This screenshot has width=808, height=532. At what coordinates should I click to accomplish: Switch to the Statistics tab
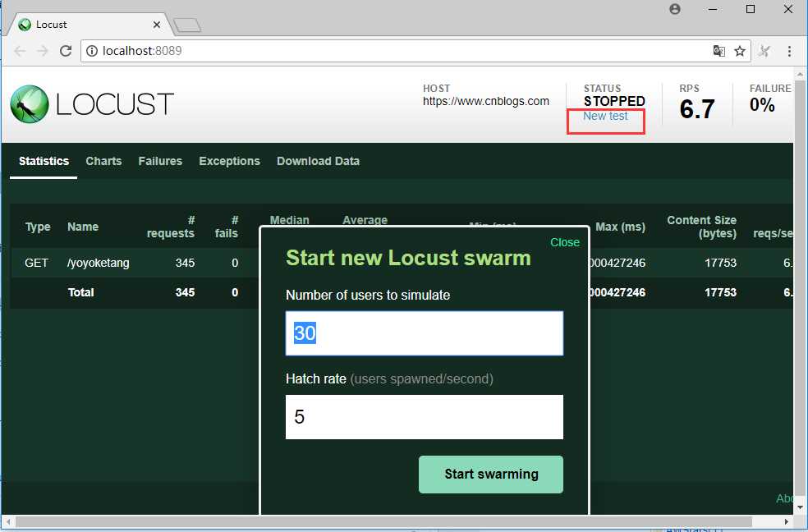pos(44,161)
